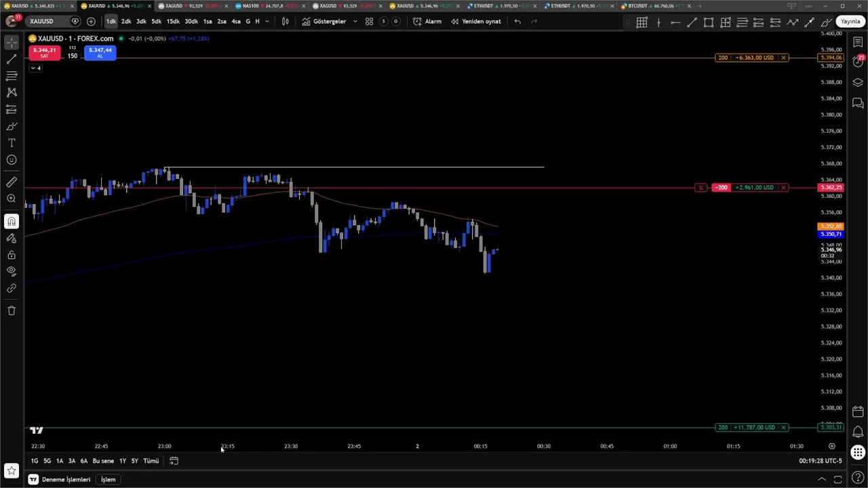Select the Tümü date range

point(151,461)
